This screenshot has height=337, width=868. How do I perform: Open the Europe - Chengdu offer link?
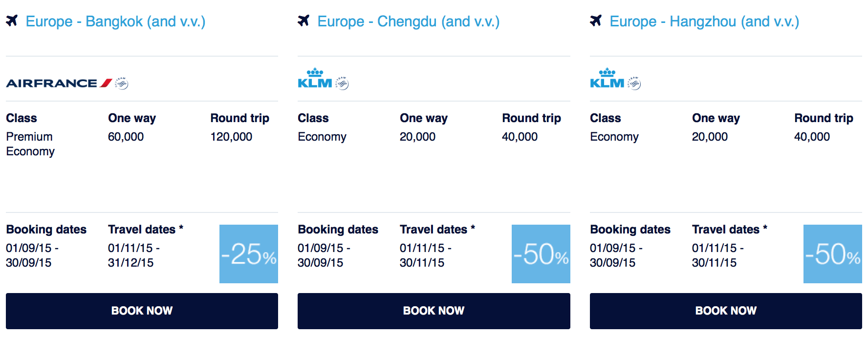(409, 21)
